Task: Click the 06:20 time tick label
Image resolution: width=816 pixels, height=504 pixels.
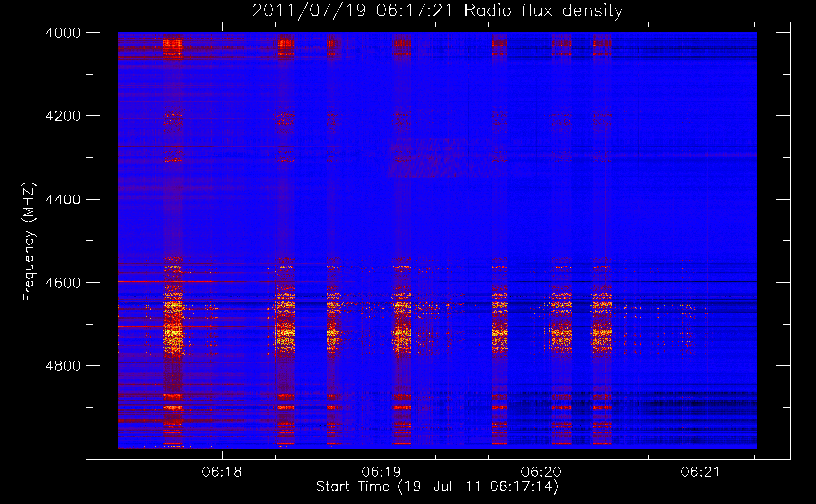Action: pos(541,472)
